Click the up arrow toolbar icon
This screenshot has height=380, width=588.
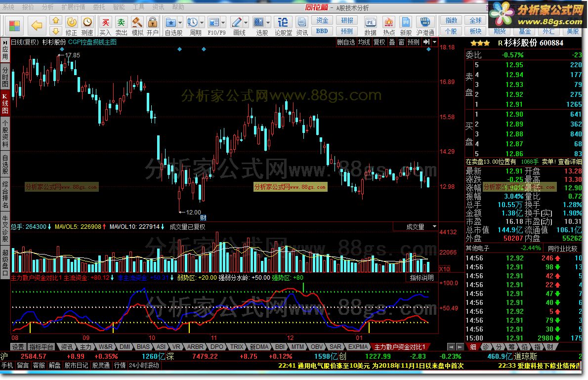[56, 21]
